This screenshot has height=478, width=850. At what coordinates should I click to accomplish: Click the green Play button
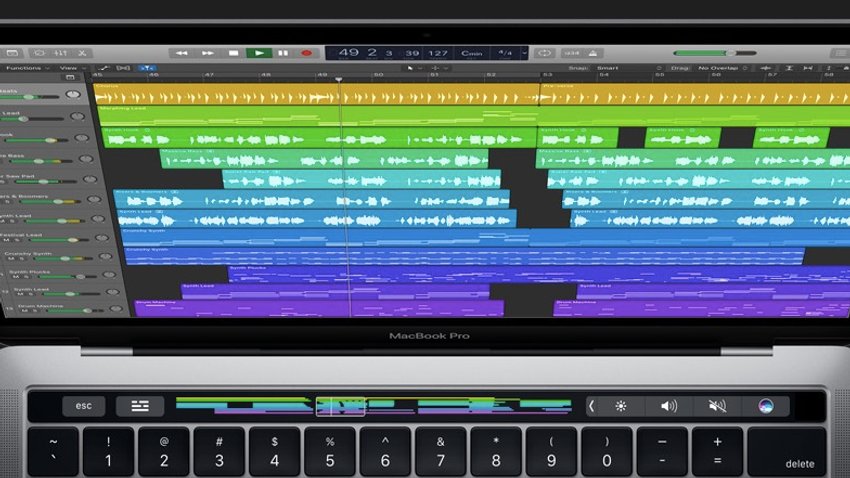259,53
